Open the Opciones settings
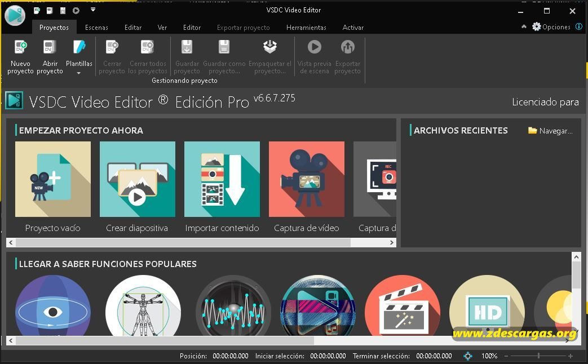 click(551, 27)
